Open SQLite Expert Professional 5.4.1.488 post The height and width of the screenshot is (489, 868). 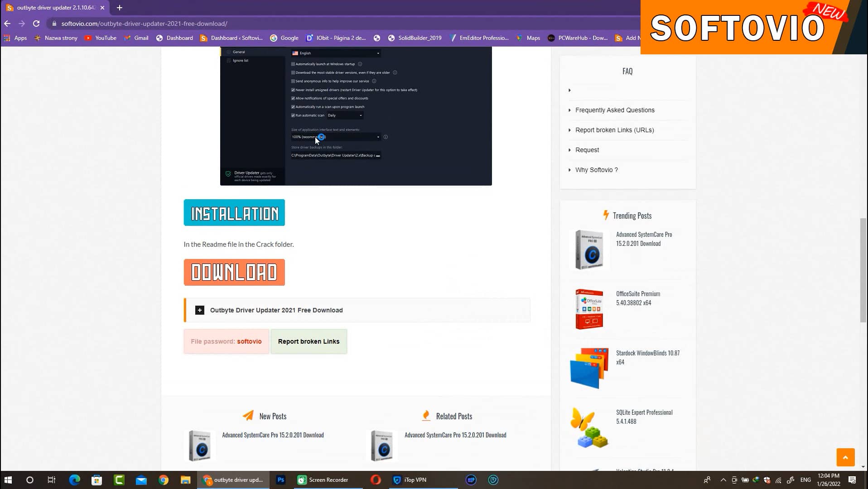(x=644, y=417)
